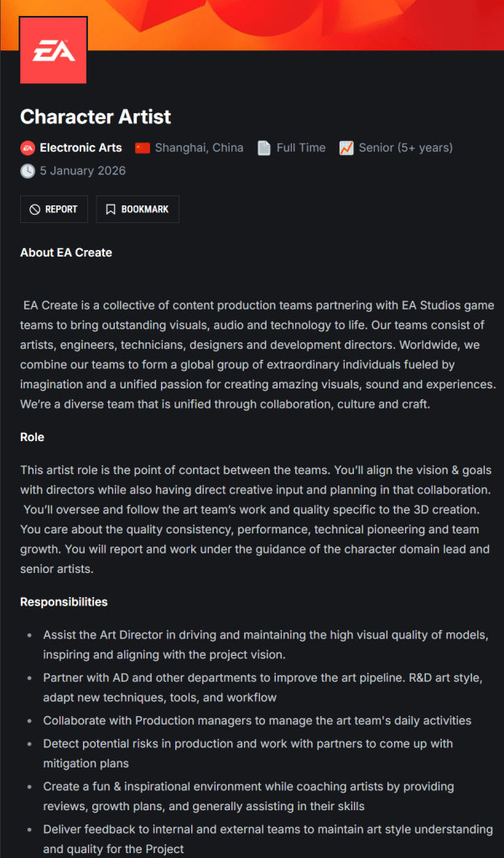This screenshot has height=858, width=504.
Task: Click the 5 January 2026 posting date
Action: click(82, 171)
